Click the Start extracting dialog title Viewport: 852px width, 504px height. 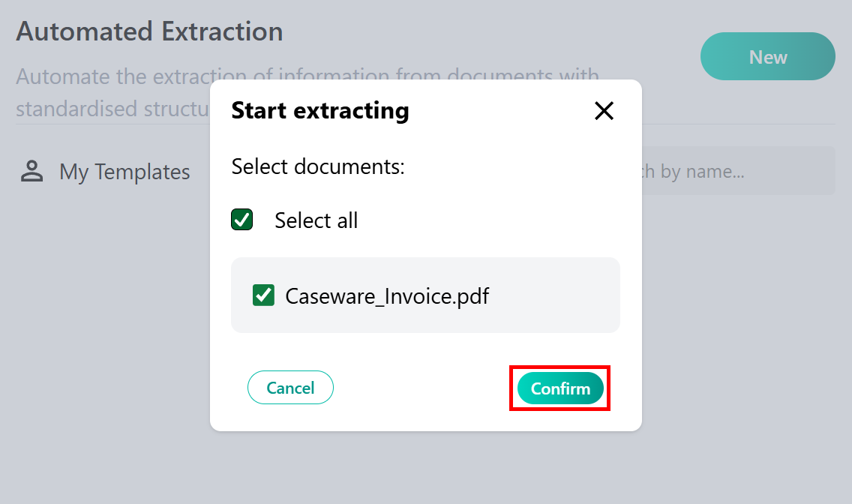point(320,111)
